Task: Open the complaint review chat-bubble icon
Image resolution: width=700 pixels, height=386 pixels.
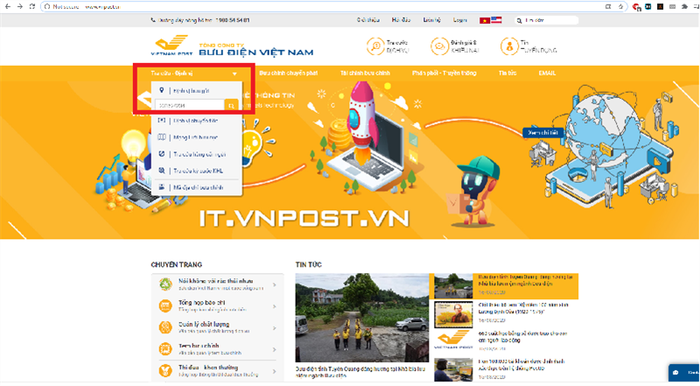Action: click(x=440, y=46)
